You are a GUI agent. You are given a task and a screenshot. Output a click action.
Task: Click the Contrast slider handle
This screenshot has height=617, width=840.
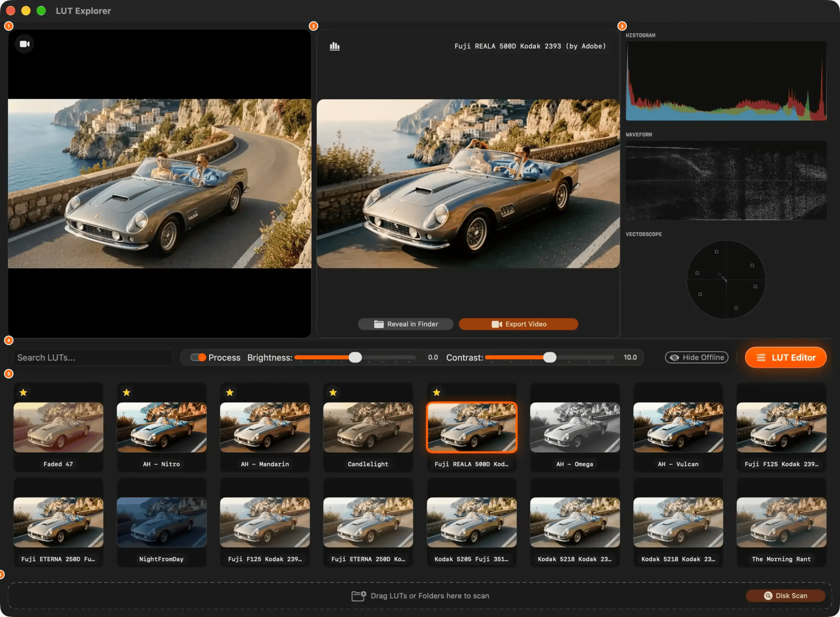click(x=550, y=357)
